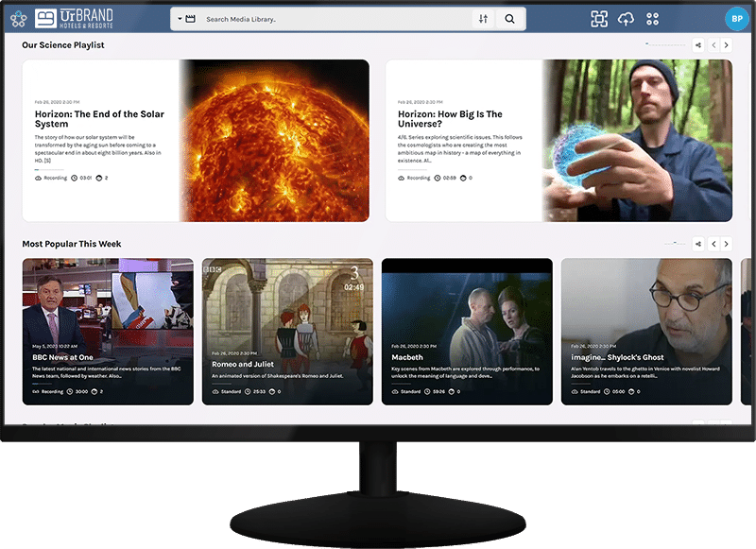Screen dimensions: 756x549
Task: Share the Our Science Playlist row
Action: [698, 45]
